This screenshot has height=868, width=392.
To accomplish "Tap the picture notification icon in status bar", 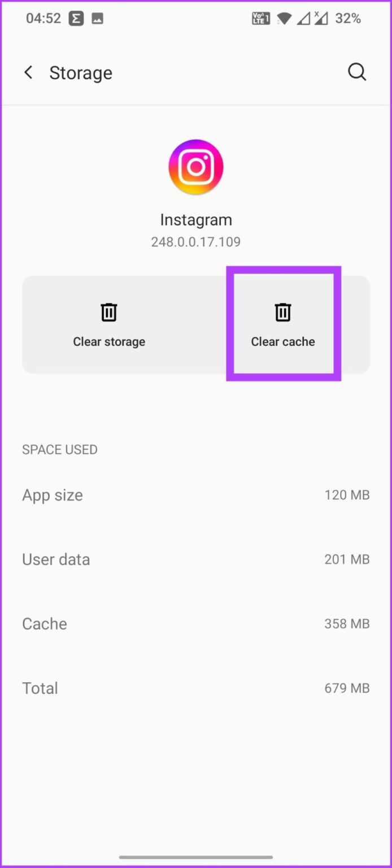I will 97,19.
